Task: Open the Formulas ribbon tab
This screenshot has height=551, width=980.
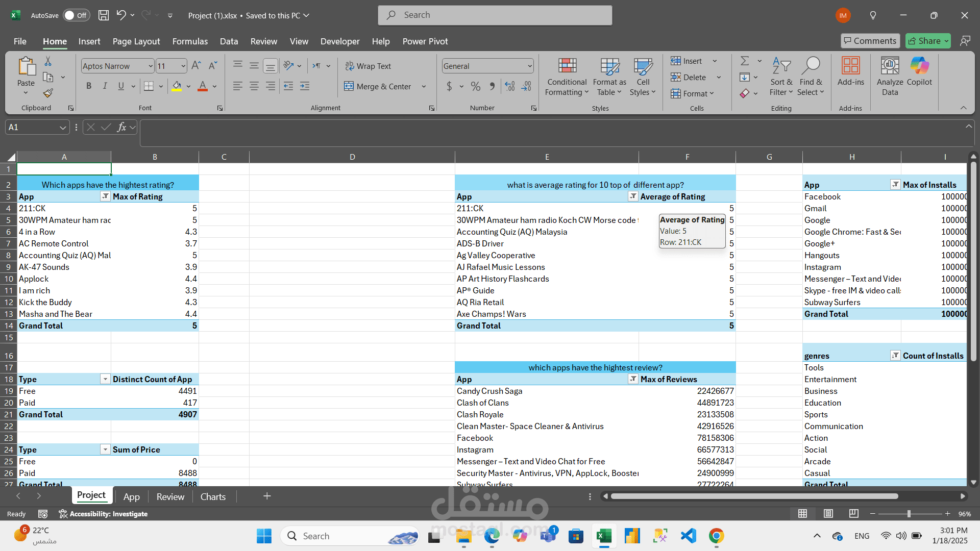Action: (x=190, y=41)
